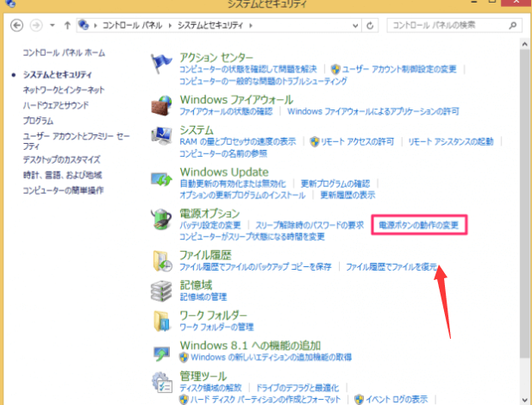Expand chevron after システムとセキュリティ breadcrumb
This screenshot has height=405, width=532.
click(x=251, y=26)
